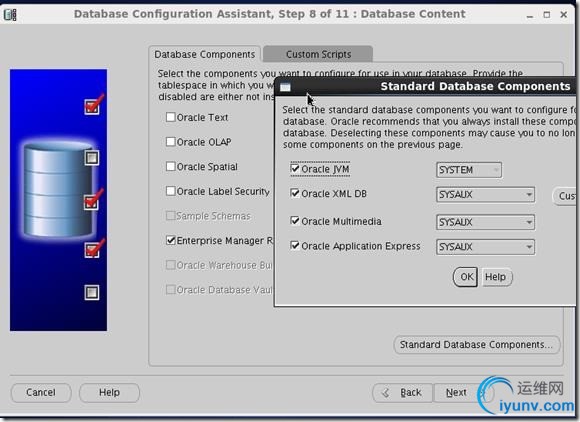Viewport: 580px width, 422px height.
Task: Open the Oracle JVM SYSTEM tablespace dropdown
Action: click(x=469, y=170)
